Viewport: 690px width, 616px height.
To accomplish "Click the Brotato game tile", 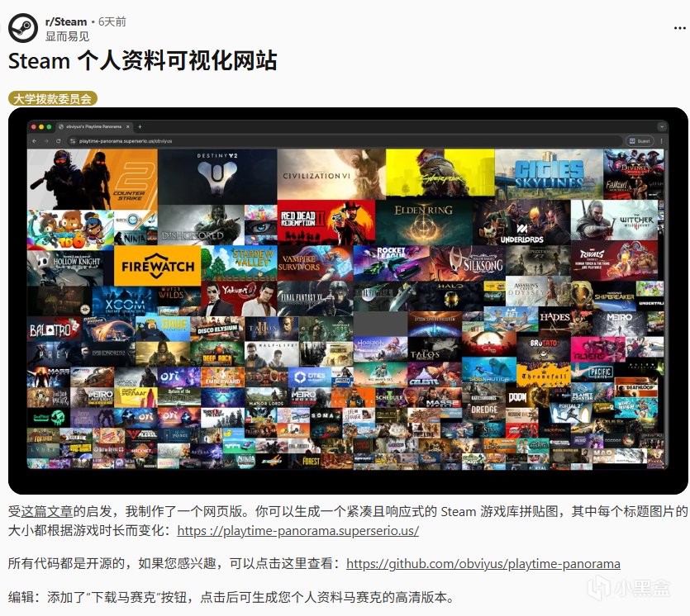I will coord(544,348).
